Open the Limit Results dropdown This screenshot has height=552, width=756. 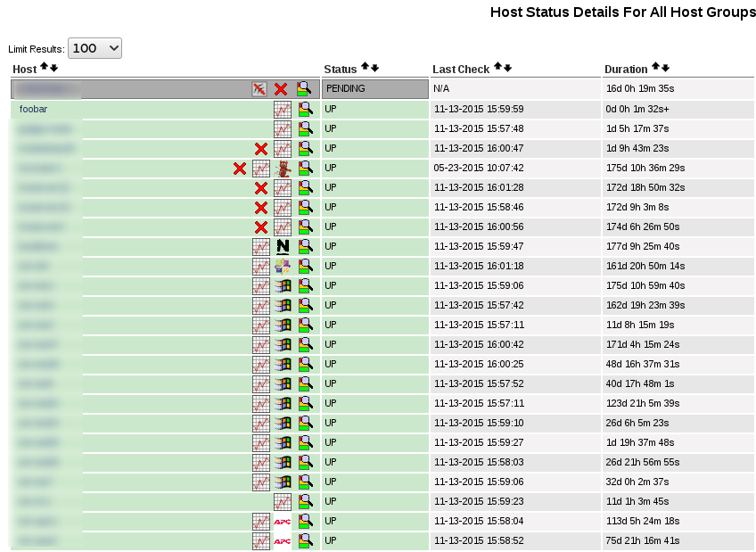[x=94, y=49]
